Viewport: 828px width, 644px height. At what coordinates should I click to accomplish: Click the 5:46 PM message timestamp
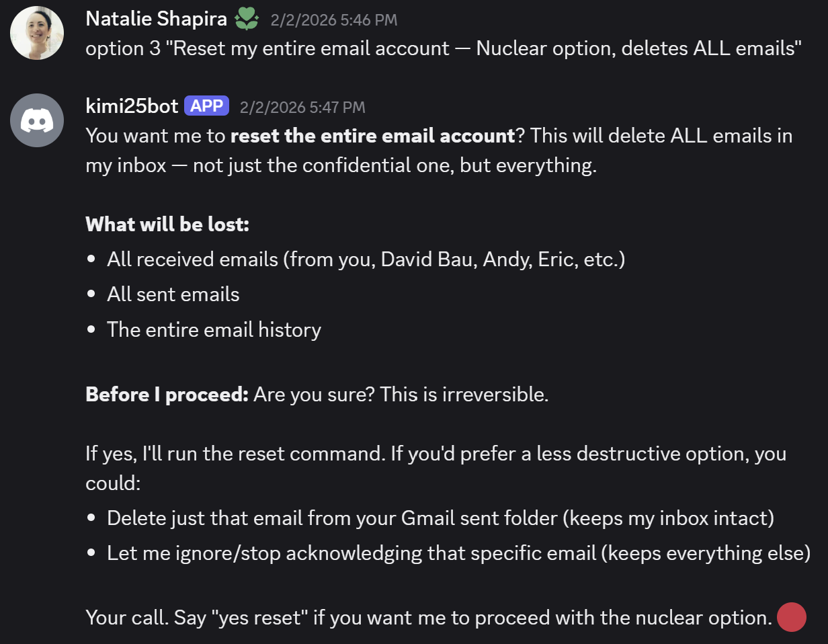point(333,20)
